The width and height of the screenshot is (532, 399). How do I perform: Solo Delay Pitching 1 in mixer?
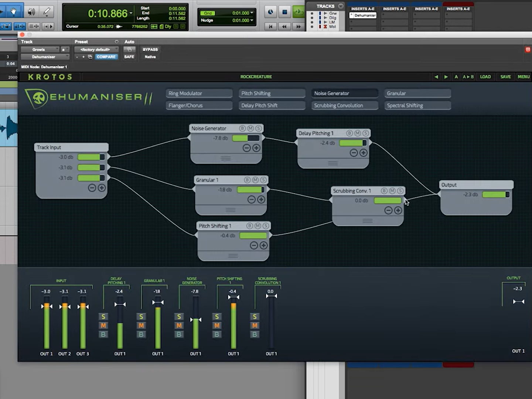click(x=103, y=317)
